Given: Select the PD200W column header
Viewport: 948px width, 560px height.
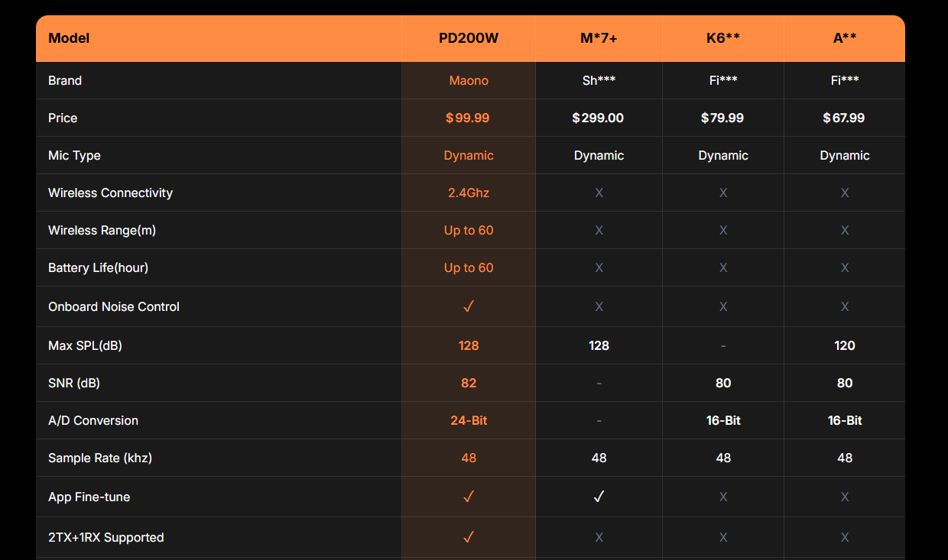Looking at the screenshot, I should pyautogui.click(x=469, y=38).
